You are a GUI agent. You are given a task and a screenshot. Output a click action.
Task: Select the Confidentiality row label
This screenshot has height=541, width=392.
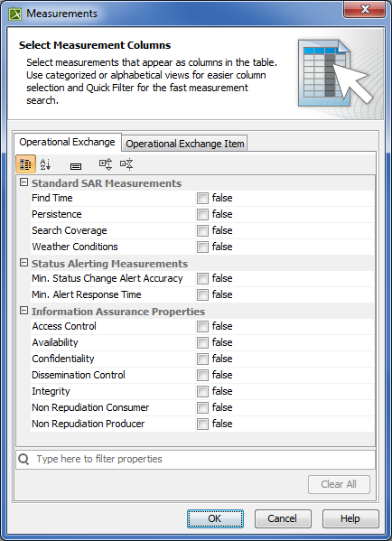(x=63, y=359)
